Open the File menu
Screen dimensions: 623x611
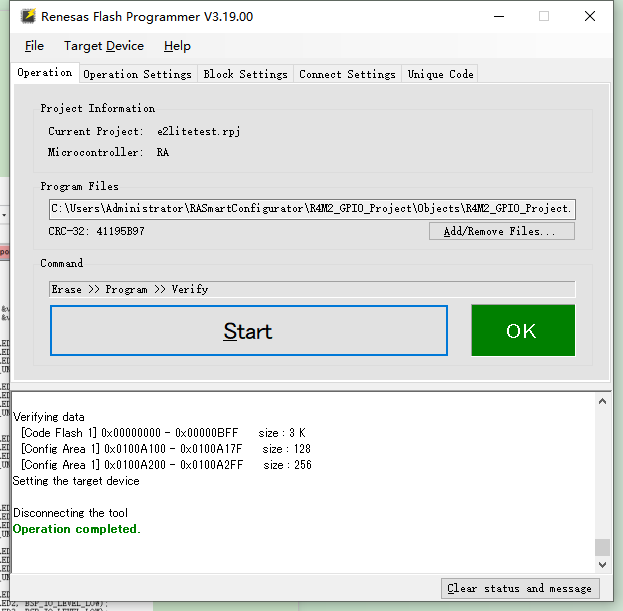(x=34, y=46)
